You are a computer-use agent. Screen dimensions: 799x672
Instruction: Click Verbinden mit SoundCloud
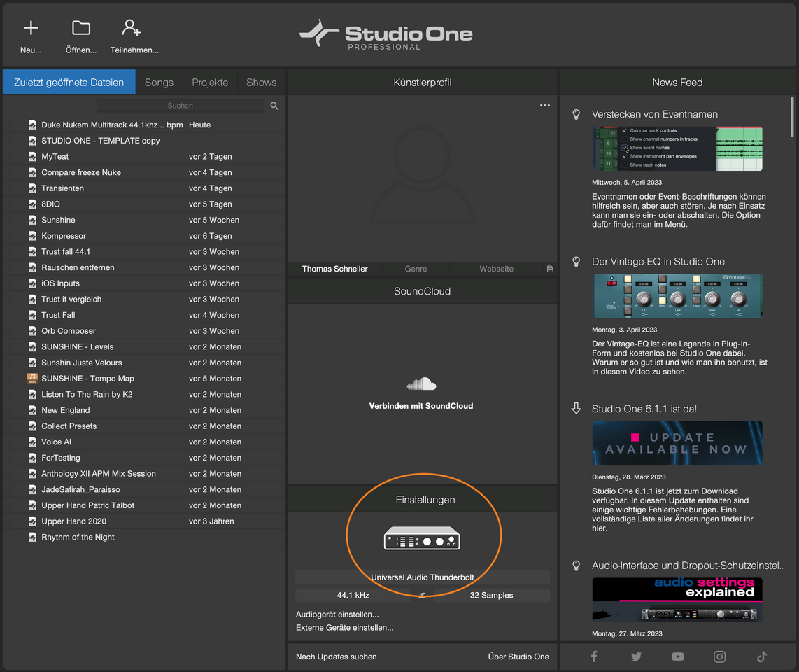coord(421,406)
